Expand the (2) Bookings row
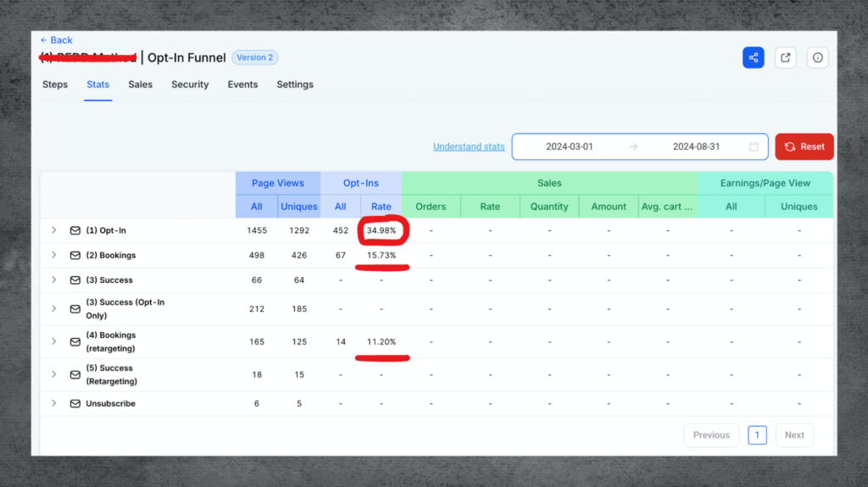The height and width of the screenshot is (487, 868). click(53, 255)
